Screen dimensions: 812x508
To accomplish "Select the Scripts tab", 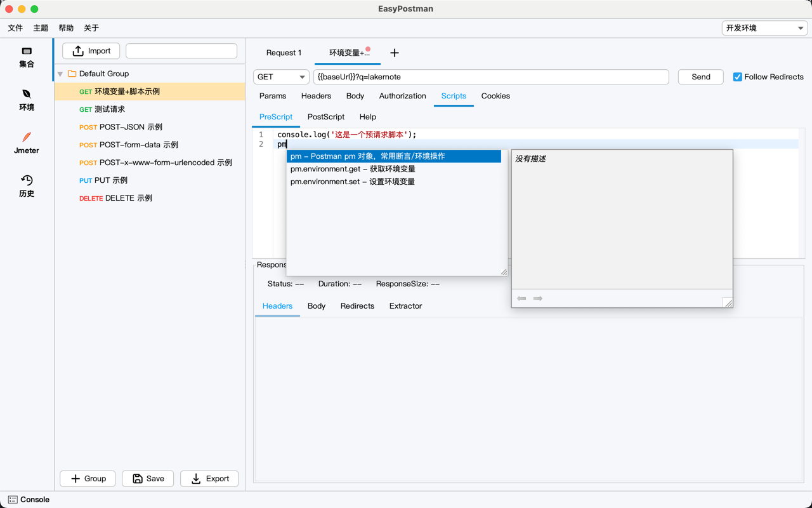I will [x=454, y=96].
